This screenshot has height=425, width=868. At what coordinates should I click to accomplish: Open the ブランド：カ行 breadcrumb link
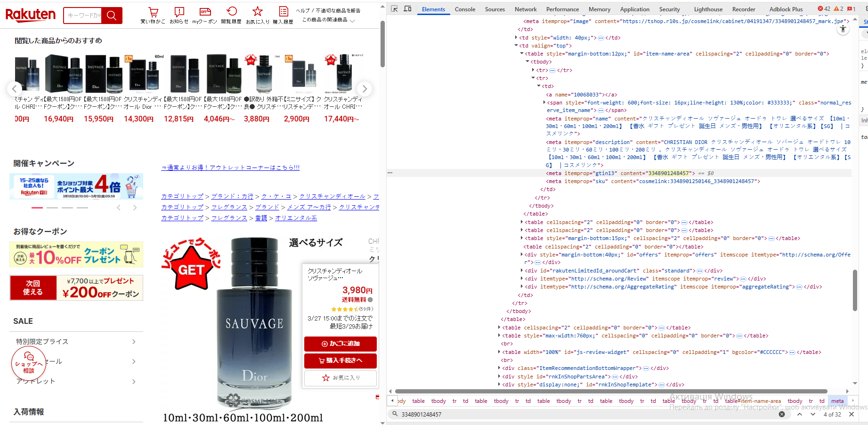(x=232, y=196)
